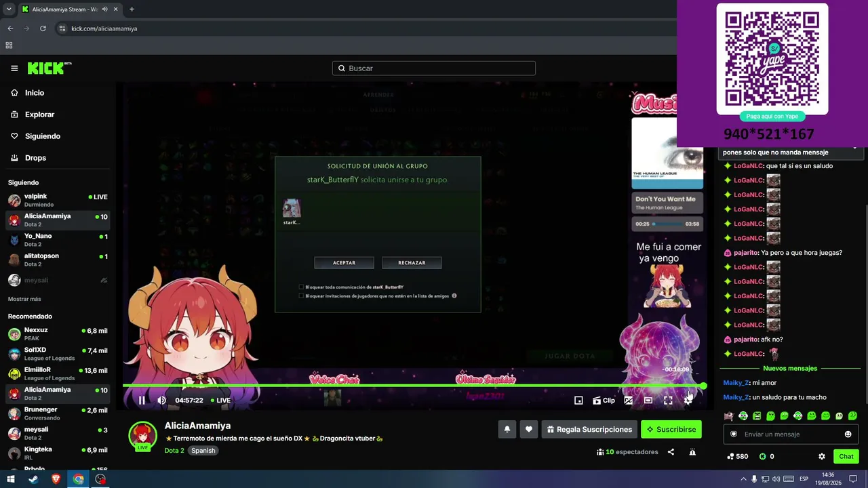The height and width of the screenshot is (488, 868).
Task: Open chat settings gear
Action: (822, 456)
